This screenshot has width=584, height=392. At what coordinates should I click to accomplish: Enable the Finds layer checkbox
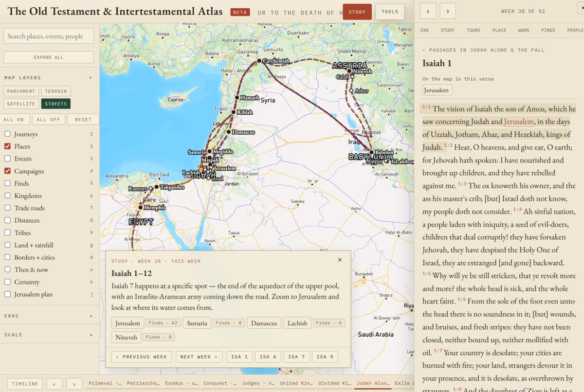[x=7, y=183]
